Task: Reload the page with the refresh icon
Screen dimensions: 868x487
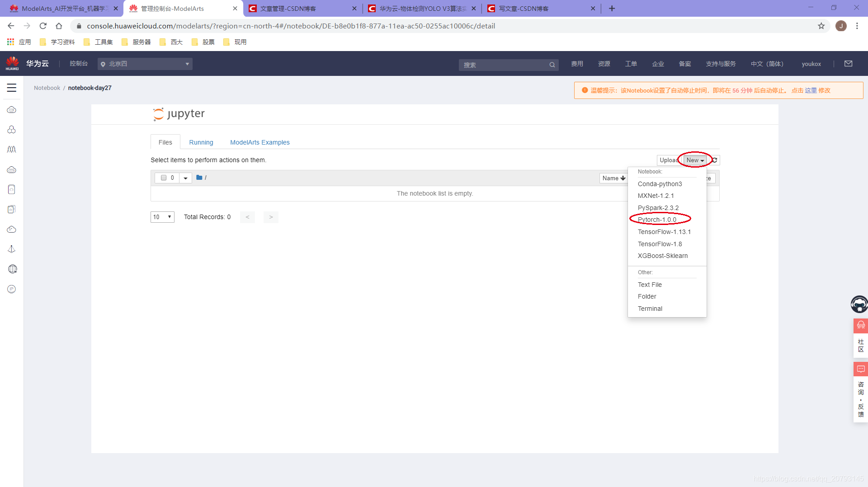Action: [43, 26]
